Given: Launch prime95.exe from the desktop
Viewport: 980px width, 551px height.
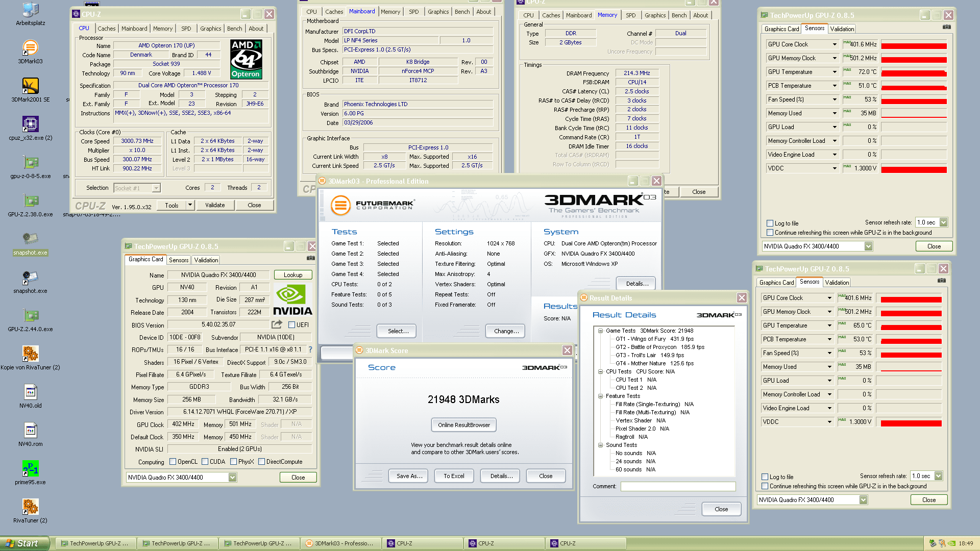Looking at the screenshot, I should coord(31,472).
